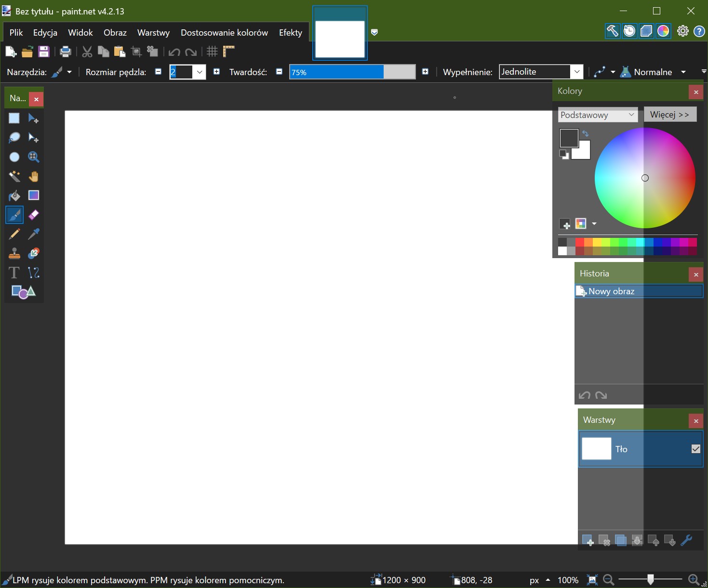708x588 pixels.
Task: Toggle visibility of the Tło layer
Action: point(695,448)
